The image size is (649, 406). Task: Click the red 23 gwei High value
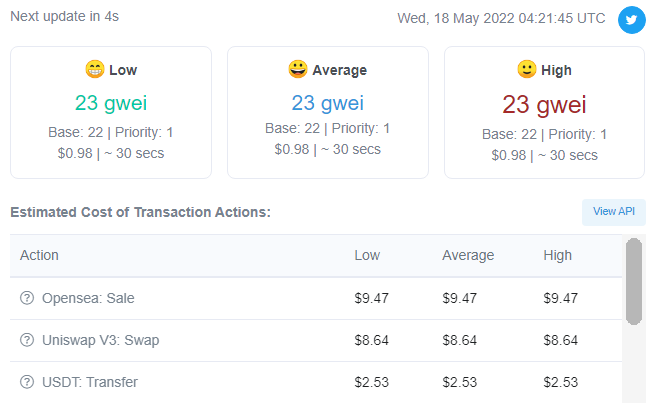coord(544,104)
